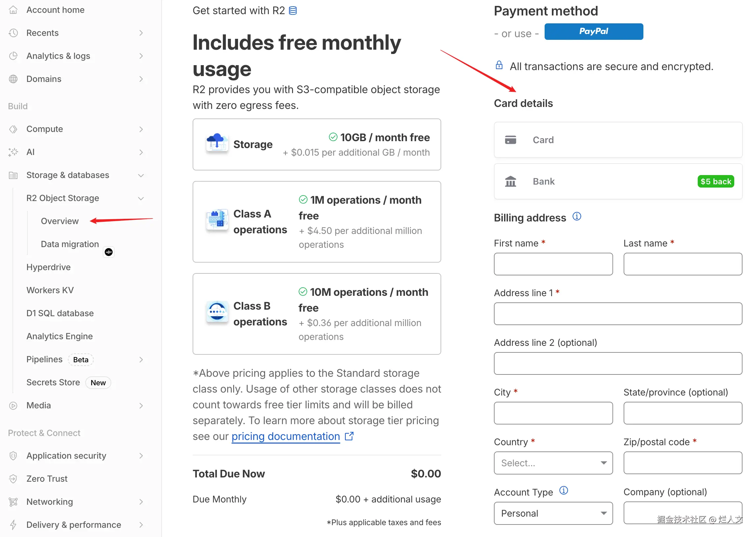756x537 pixels.
Task: Click the Media play icon in sidebar
Action: [13, 406]
